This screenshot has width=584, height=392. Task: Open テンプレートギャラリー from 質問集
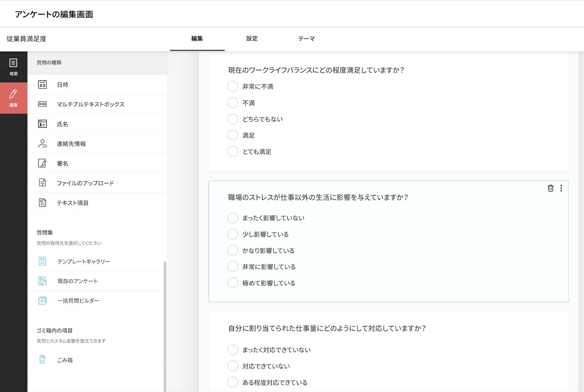click(x=83, y=261)
